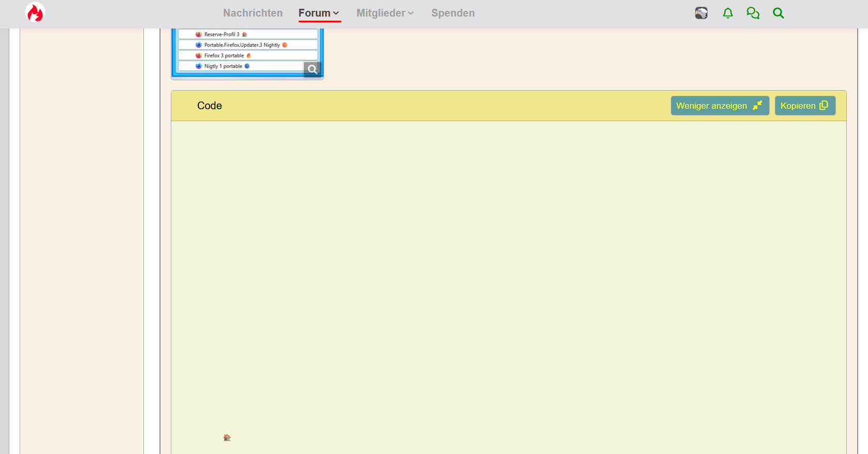Screen dimensions: 868x454
Task: Expand the Forum dropdown chevron
Action: [x=336, y=13]
